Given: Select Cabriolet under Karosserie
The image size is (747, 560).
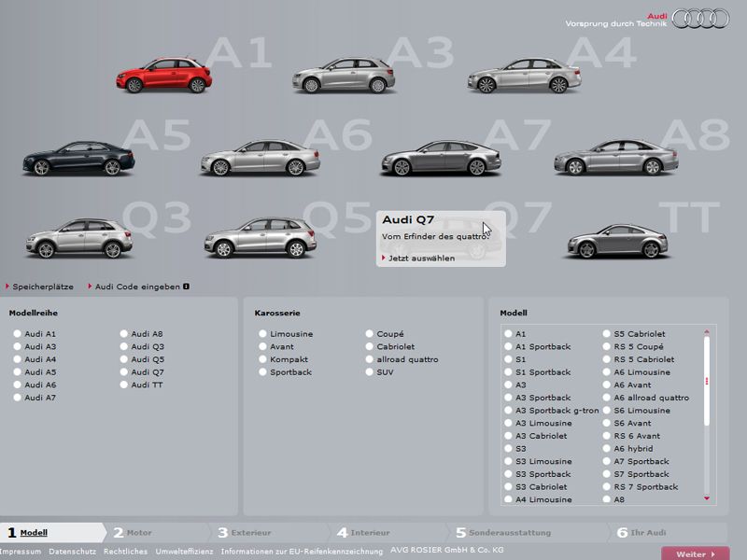Looking at the screenshot, I should coord(369,346).
